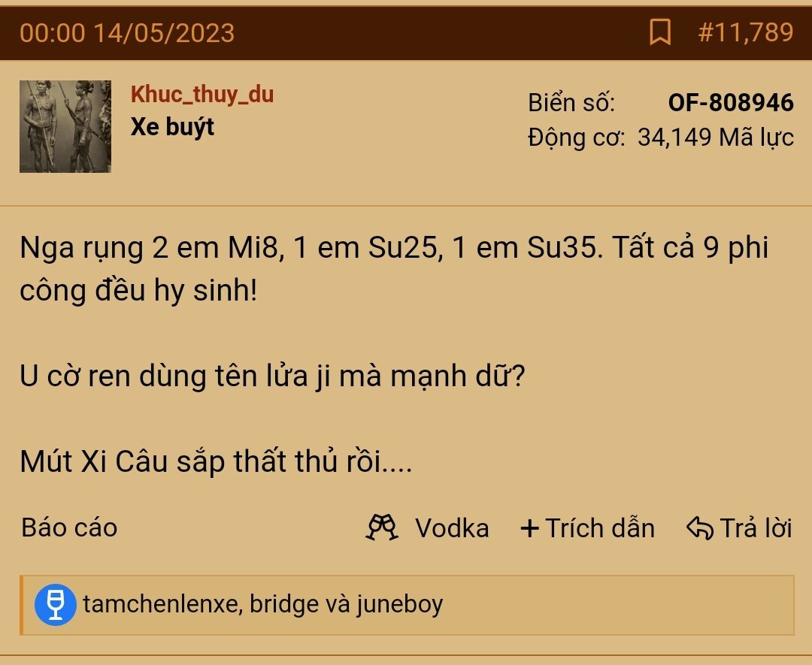Open Khuc_thuy_du's avatar picture

pos(65,126)
